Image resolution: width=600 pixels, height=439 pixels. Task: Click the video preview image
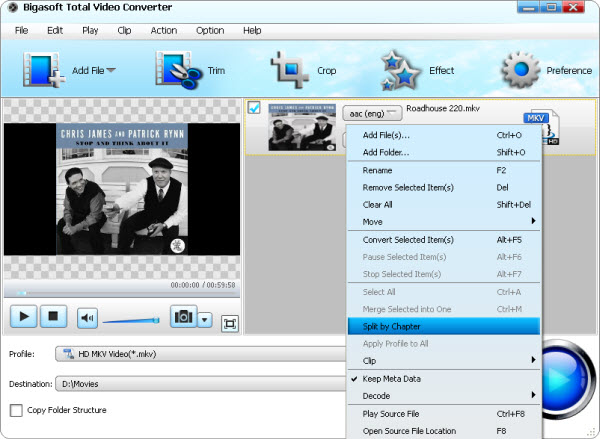tap(122, 189)
